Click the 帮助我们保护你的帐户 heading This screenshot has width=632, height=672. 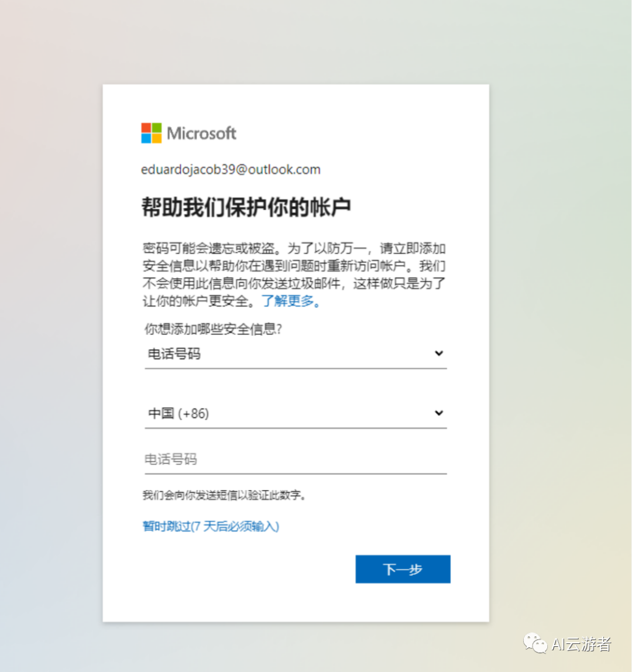pos(246,207)
